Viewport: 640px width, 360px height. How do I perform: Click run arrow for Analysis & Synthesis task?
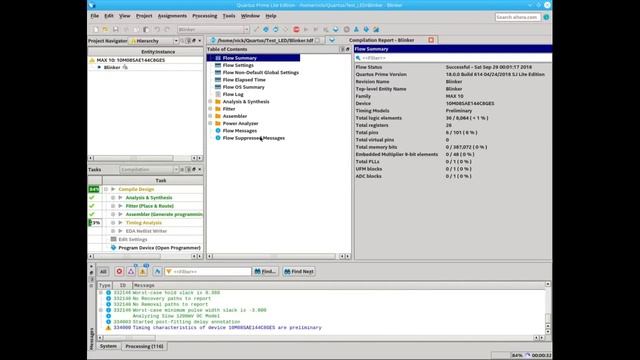pos(120,198)
